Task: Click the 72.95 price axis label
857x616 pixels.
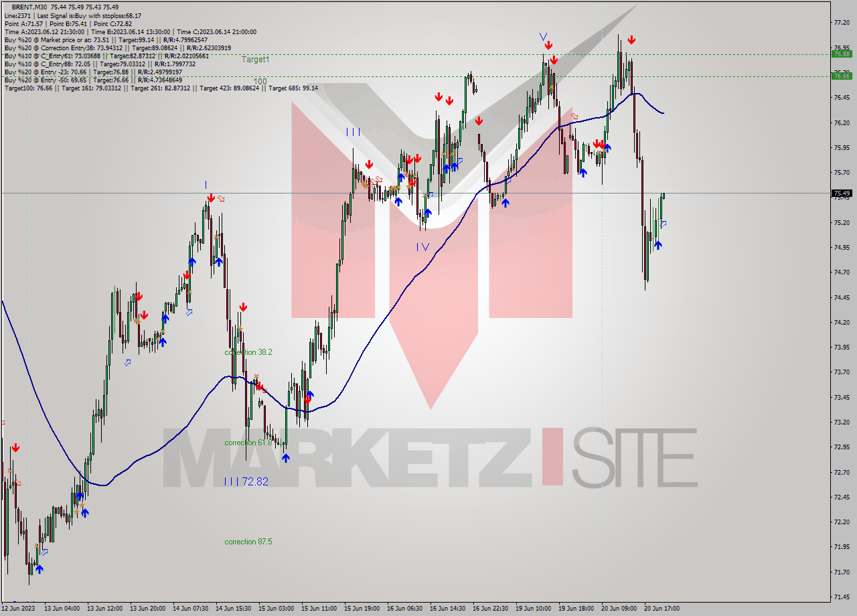Action: point(842,447)
